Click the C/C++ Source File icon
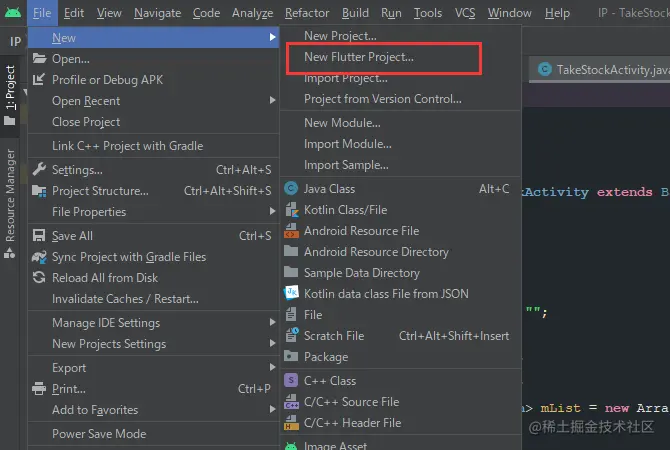 coord(292,401)
